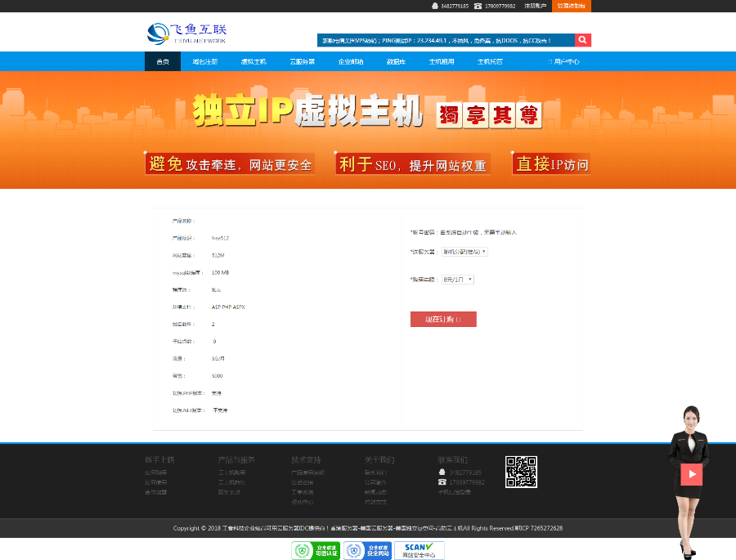Click the blue 安全网站 security badge
The width and height of the screenshot is (736, 560).
(x=367, y=550)
